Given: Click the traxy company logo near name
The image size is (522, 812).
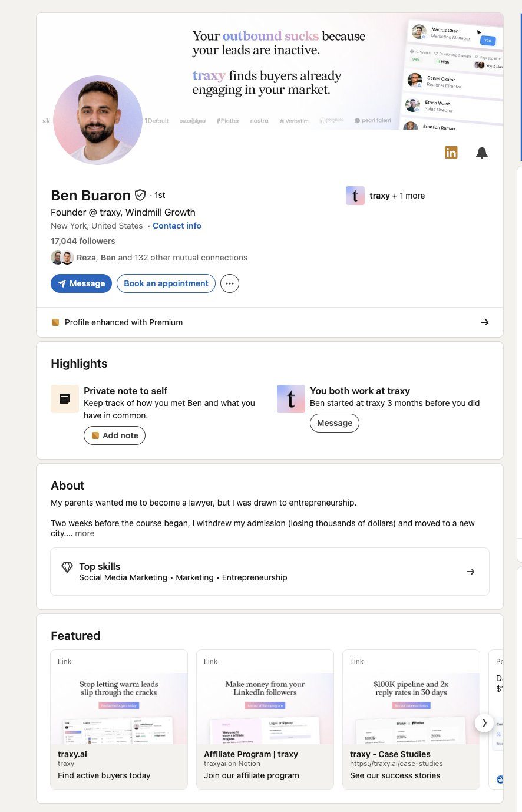Looking at the screenshot, I should click(x=355, y=196).
